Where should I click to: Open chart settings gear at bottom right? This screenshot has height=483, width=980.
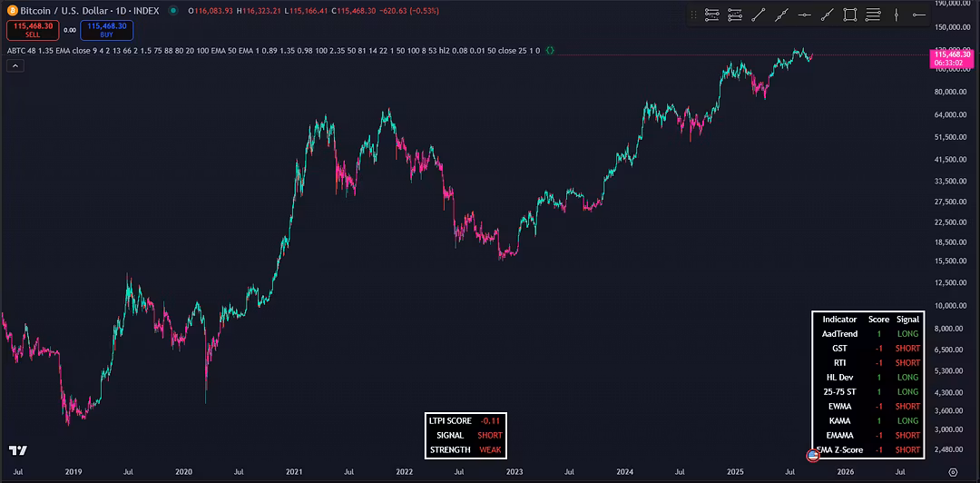click(x=952, y=472)
